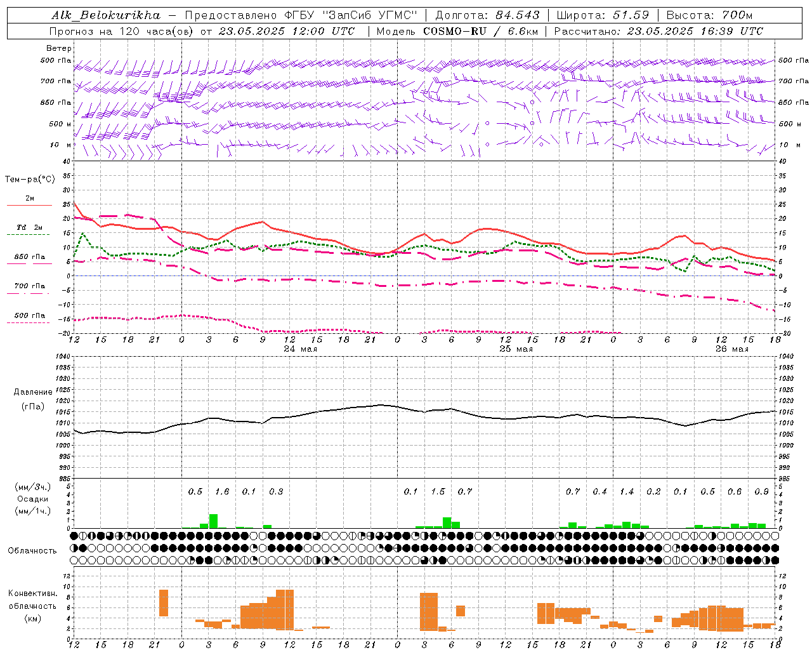Image resolution: width=812 pixels, height=650 pixels.
Task: Click the 0.9 precipitation total
Action: pos(762,492)
